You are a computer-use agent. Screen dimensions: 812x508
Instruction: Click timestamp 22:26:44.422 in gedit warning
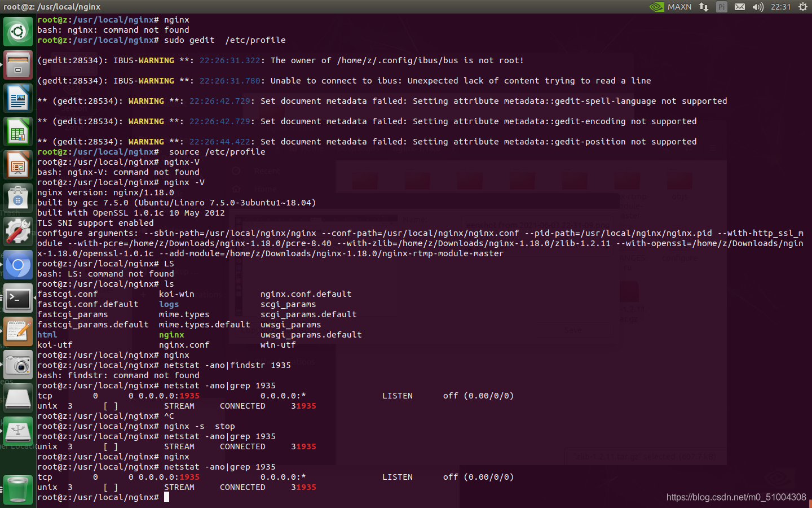(x=220, y=142)
